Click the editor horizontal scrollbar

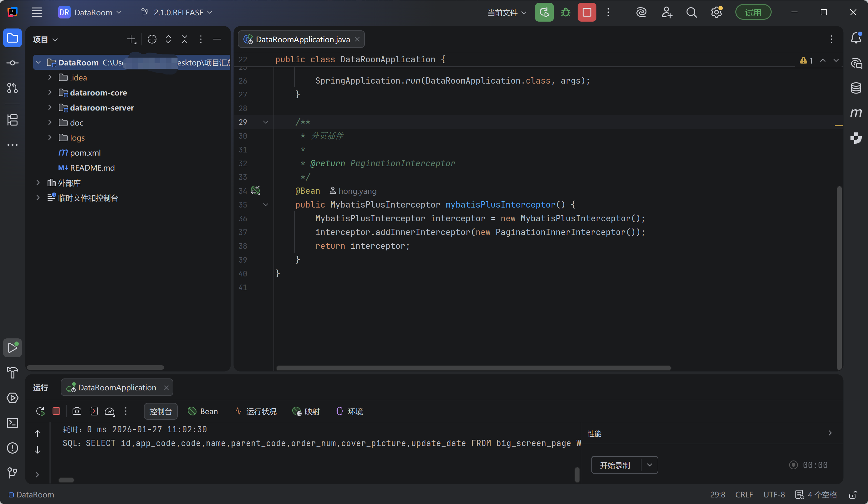tap(473, 368)
